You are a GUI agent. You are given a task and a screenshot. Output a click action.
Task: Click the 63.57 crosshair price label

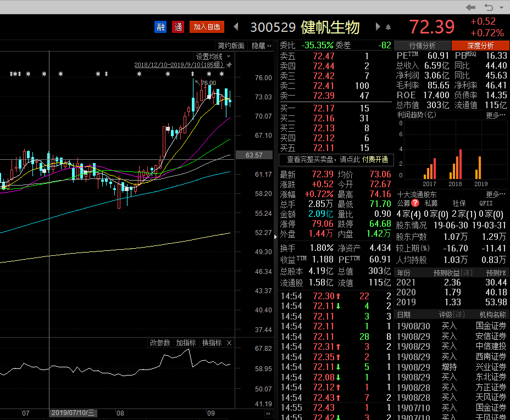[254, 155]
